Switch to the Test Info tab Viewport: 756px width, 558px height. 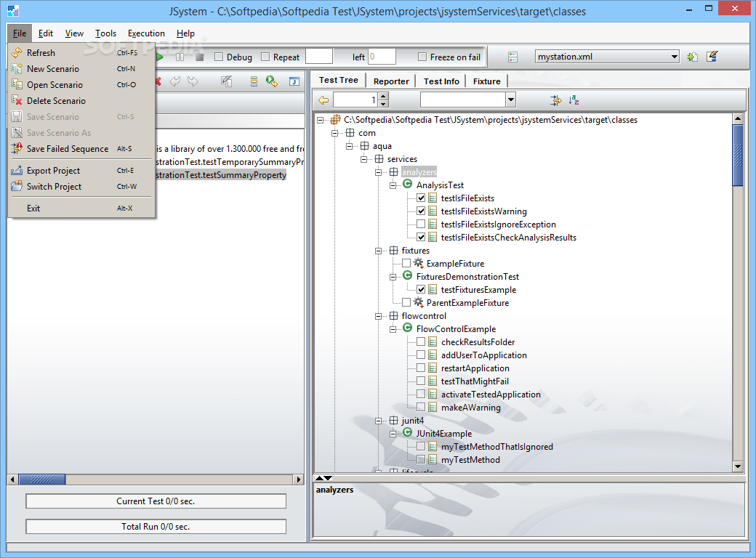click(441, 81)
